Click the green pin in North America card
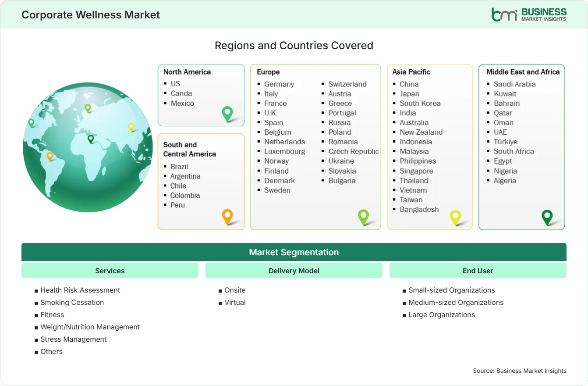This screenshot has width=588, height=386. tap(227, 114)
